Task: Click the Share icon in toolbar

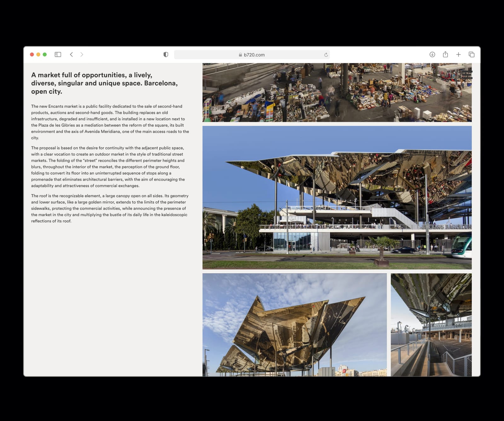Action: click(x=445, y=54)
